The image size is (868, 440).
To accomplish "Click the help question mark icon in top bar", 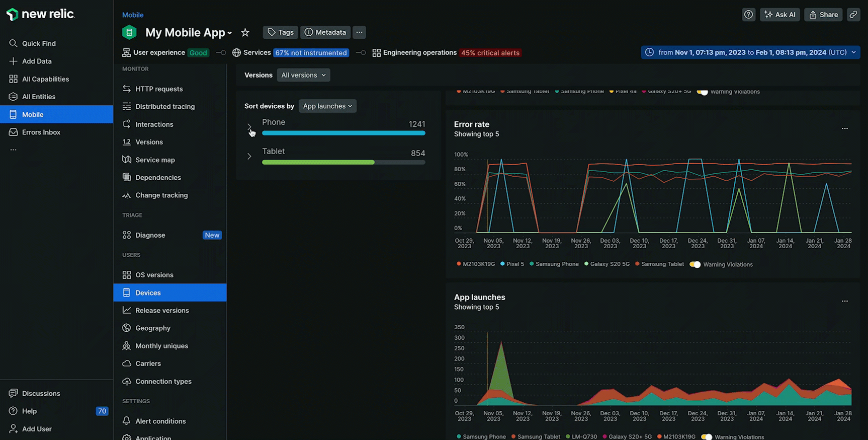I will pyautogui.click(x=748, y=15).
